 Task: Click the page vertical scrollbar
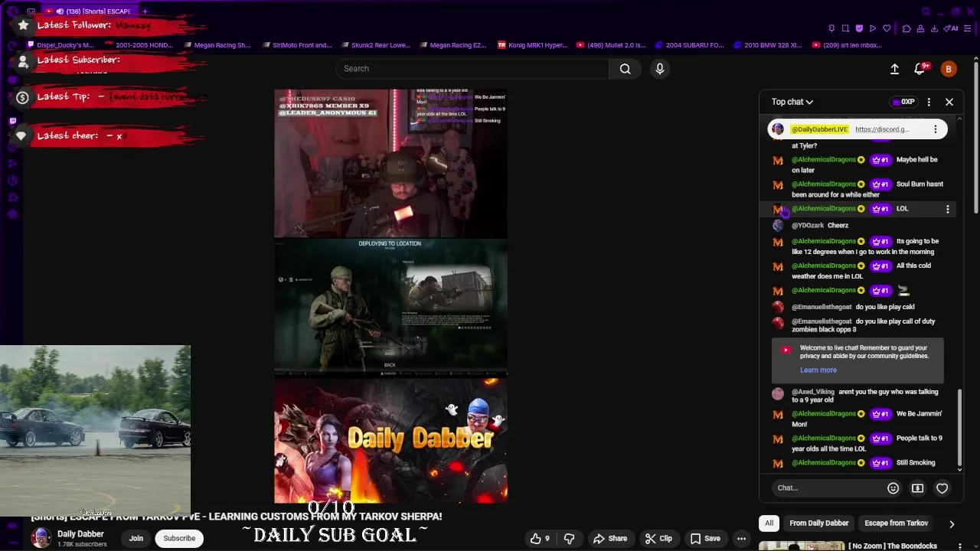975,138
